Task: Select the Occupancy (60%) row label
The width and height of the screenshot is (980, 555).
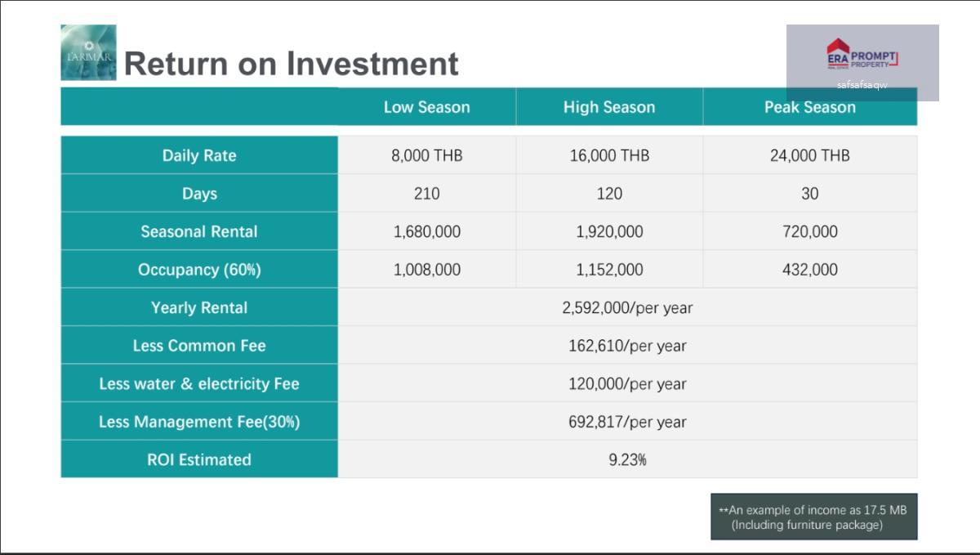Action: pyautogui.click(x=199, y=270)
